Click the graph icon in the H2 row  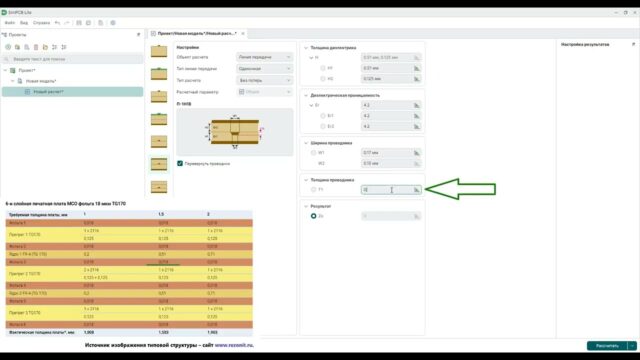416,79
